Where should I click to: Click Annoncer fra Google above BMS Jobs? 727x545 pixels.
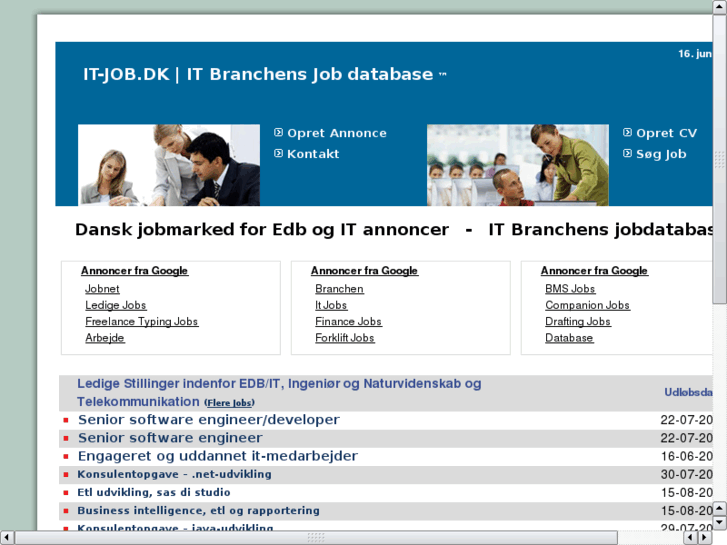[594, 271]
